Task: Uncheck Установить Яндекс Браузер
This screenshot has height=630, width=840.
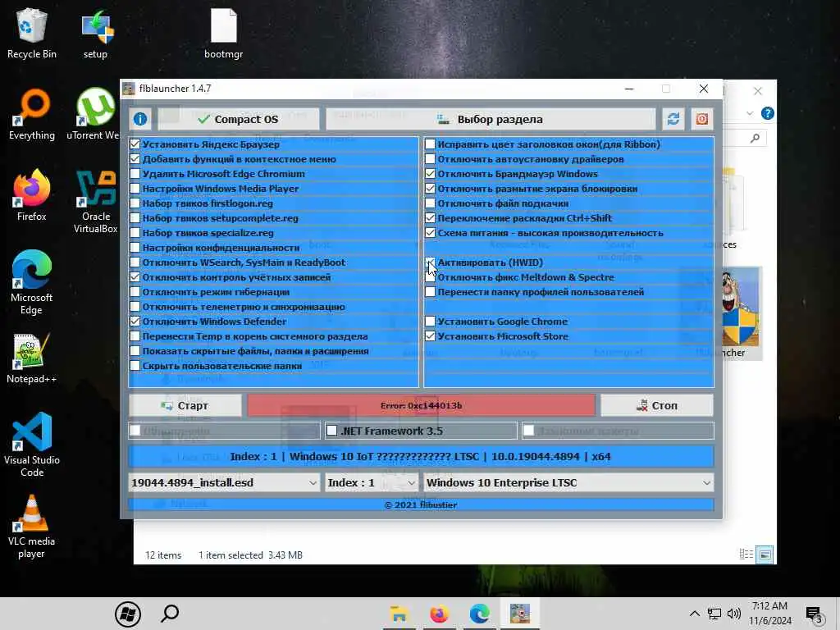Action: point(135,144)
